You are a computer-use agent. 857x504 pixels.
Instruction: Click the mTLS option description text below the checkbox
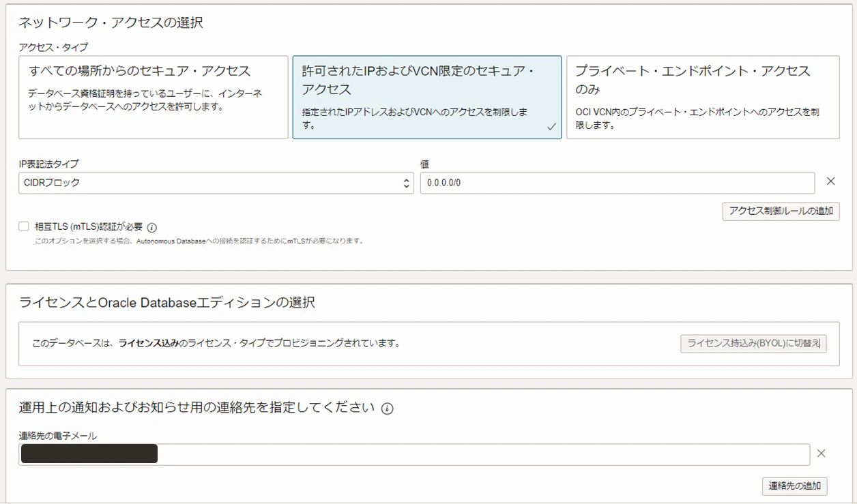point(199,241)
